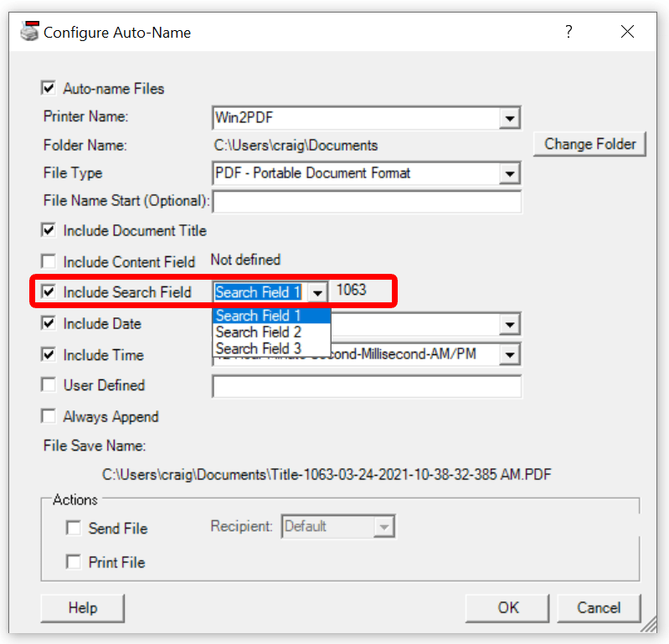Screen dimensions: 669x644
Task: Uncheck the Include Date checkbox
Action: [x=49, y=323]
